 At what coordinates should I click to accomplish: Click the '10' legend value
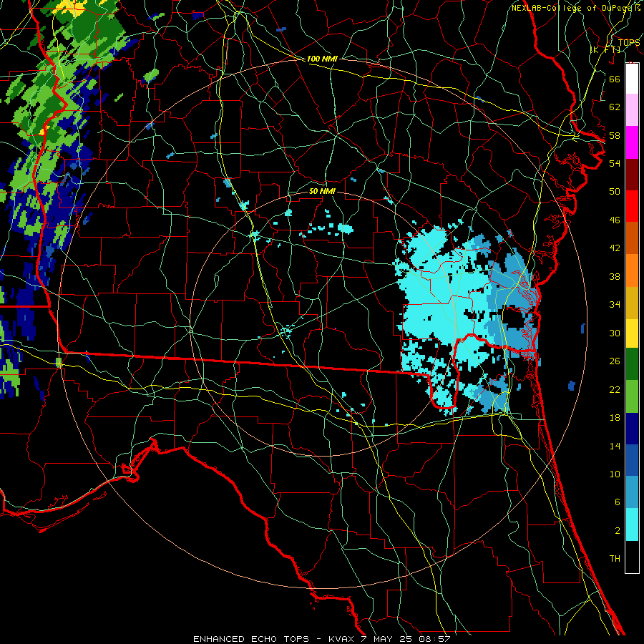pos(615,474)
